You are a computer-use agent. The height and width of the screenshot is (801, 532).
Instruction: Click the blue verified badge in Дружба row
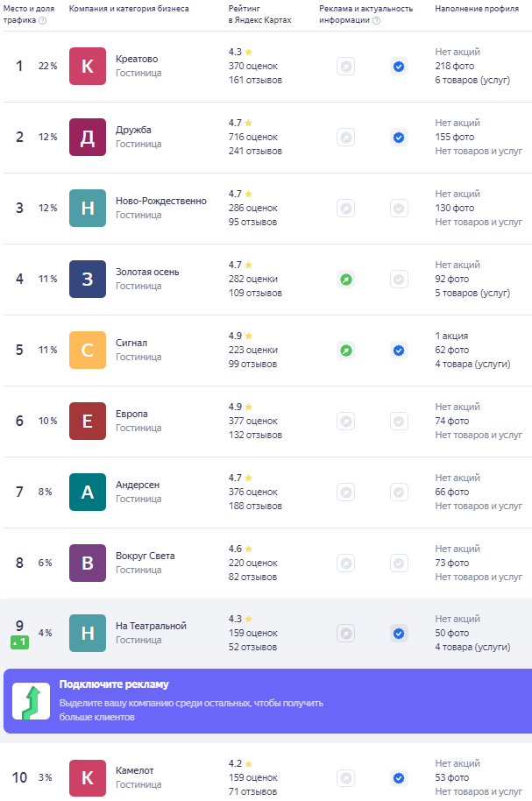click(x=399, y=138)
